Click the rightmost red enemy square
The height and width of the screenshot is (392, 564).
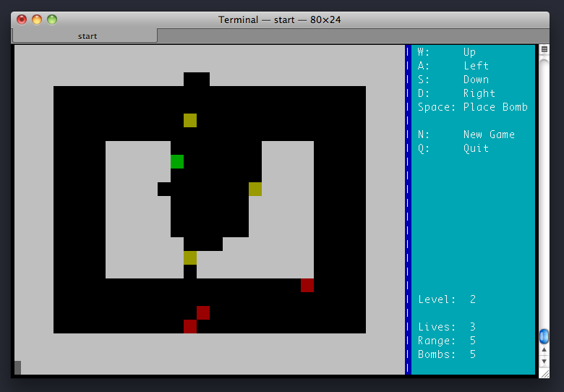click(307, 285)
